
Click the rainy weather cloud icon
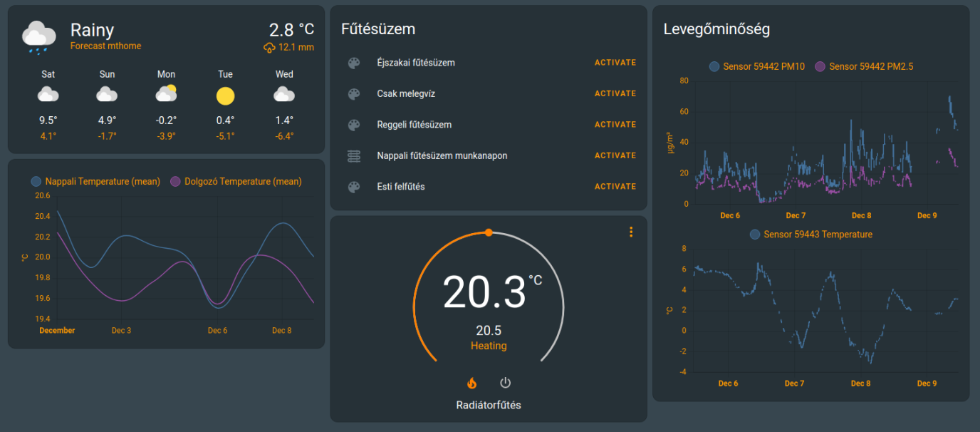[39, 36]
